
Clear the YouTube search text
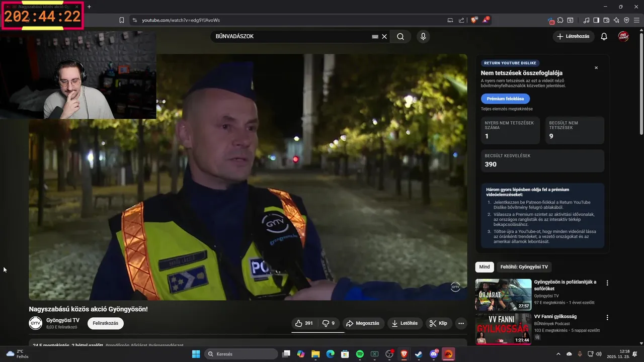384,36
